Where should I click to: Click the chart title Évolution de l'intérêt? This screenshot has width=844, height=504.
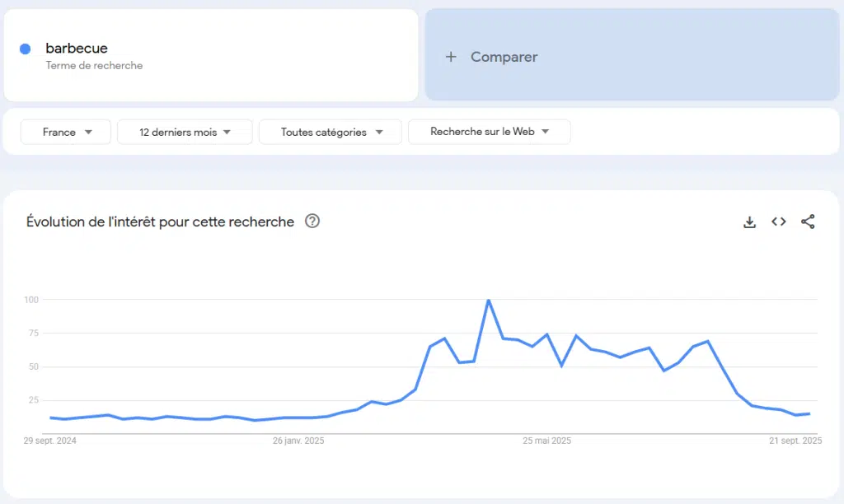(x=160, y=222)
